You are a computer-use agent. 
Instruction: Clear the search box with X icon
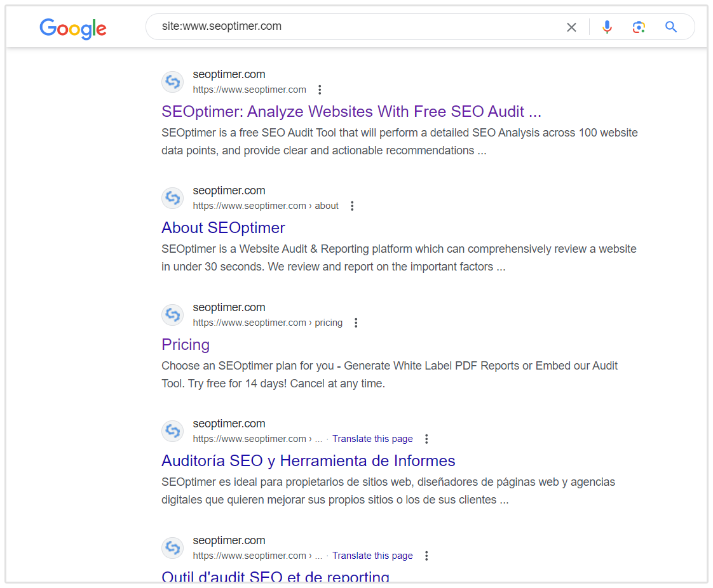571,27
